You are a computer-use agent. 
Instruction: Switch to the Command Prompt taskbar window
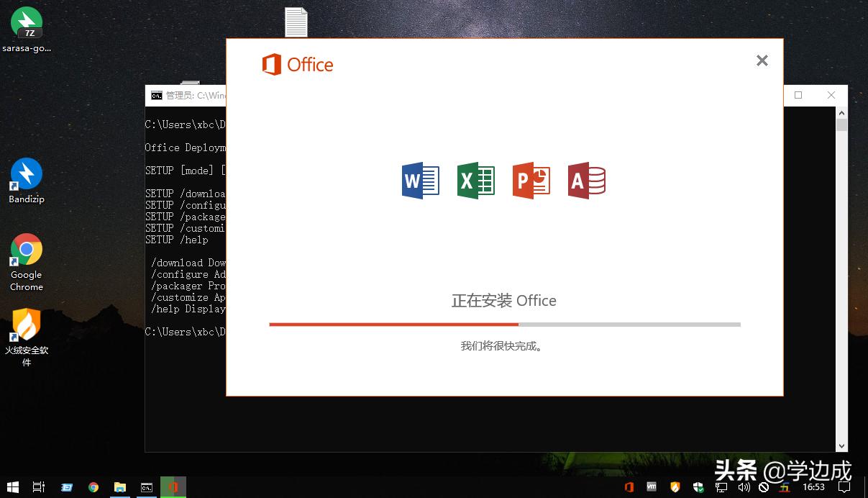(147, 487)
